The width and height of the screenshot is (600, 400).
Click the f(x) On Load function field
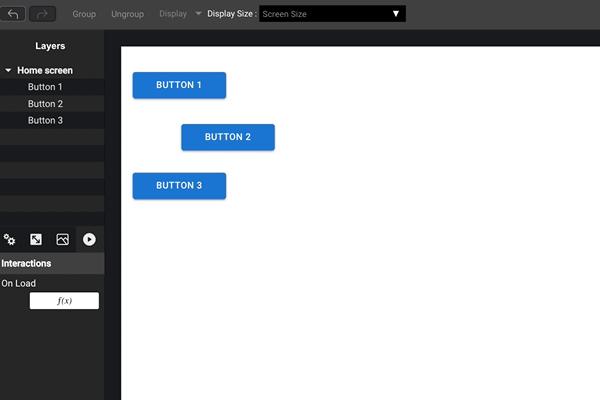64,301
